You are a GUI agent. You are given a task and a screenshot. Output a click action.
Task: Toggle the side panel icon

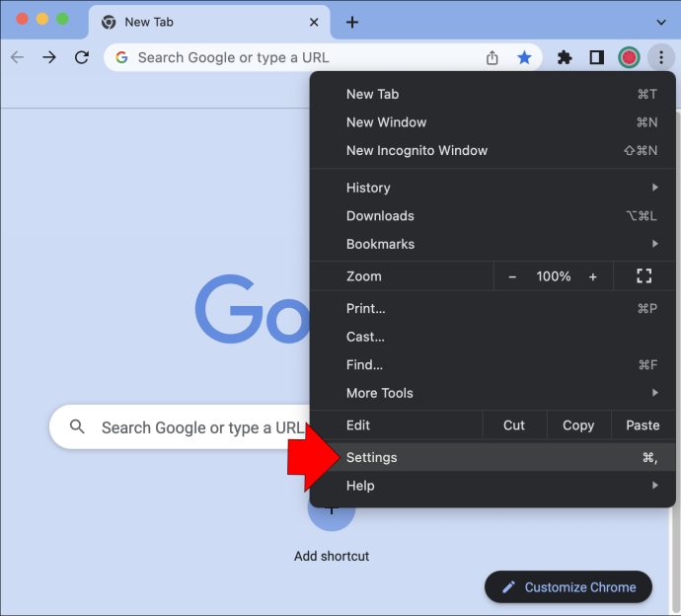597,57
